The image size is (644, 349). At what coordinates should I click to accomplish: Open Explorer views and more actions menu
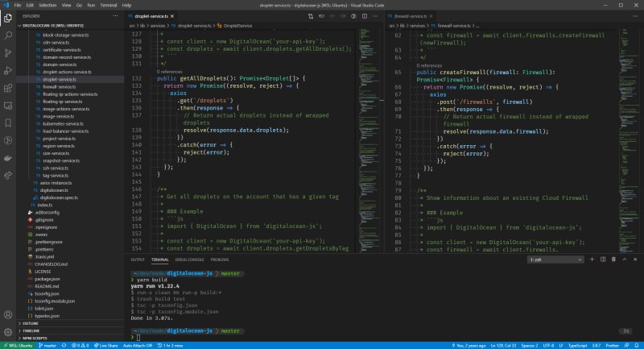point(115,16)
